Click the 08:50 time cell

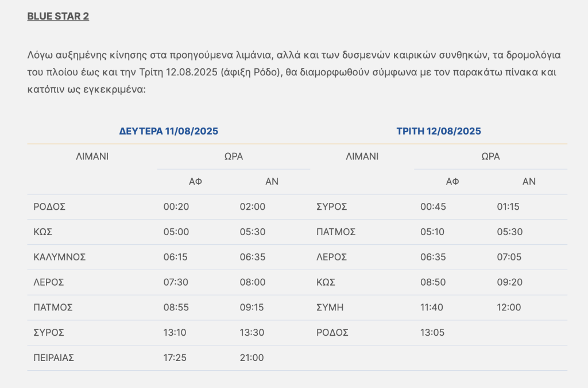pyautogui.click(x=433, y=282)
